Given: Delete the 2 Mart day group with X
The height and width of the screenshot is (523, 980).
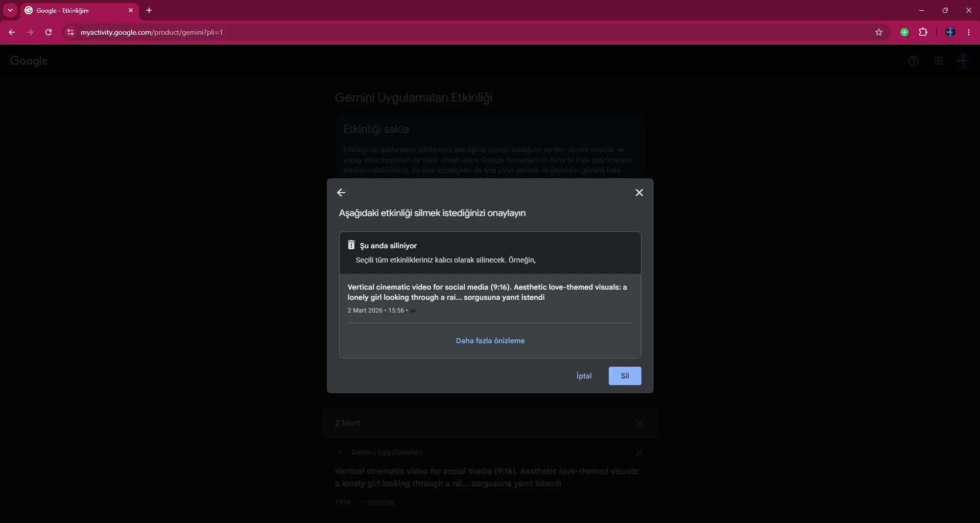Looking at the screenshot, I should [x=640, y=423].
